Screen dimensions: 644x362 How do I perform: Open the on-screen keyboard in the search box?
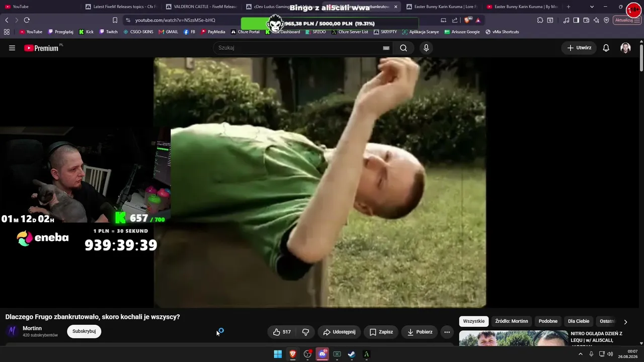tap(386, 48)
